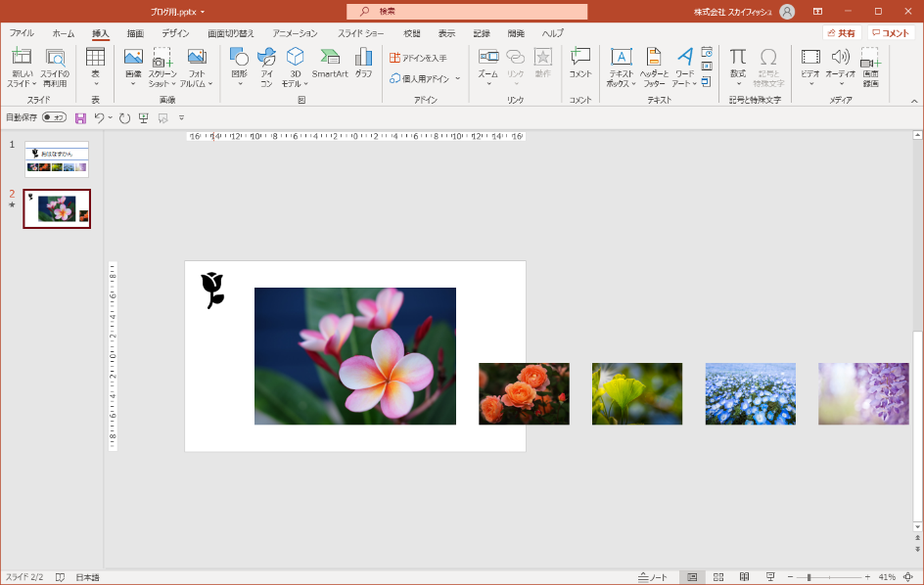Viewport: 924px width, 585px height.
Task: Select slide 1 thumbnail in the panel
Action: [x=57, y=158]
